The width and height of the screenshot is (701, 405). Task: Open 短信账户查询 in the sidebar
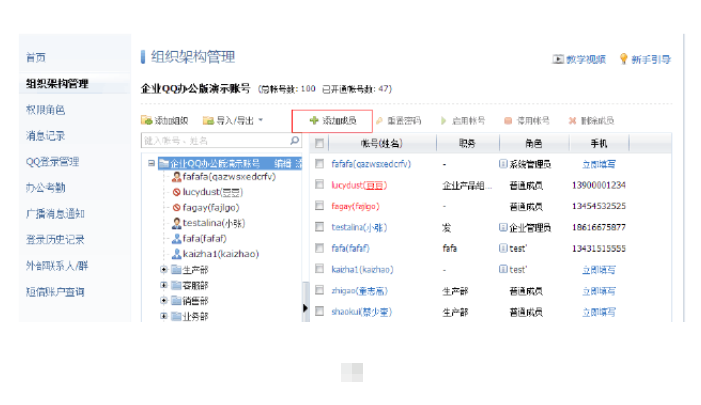click(x=55, y=292)
